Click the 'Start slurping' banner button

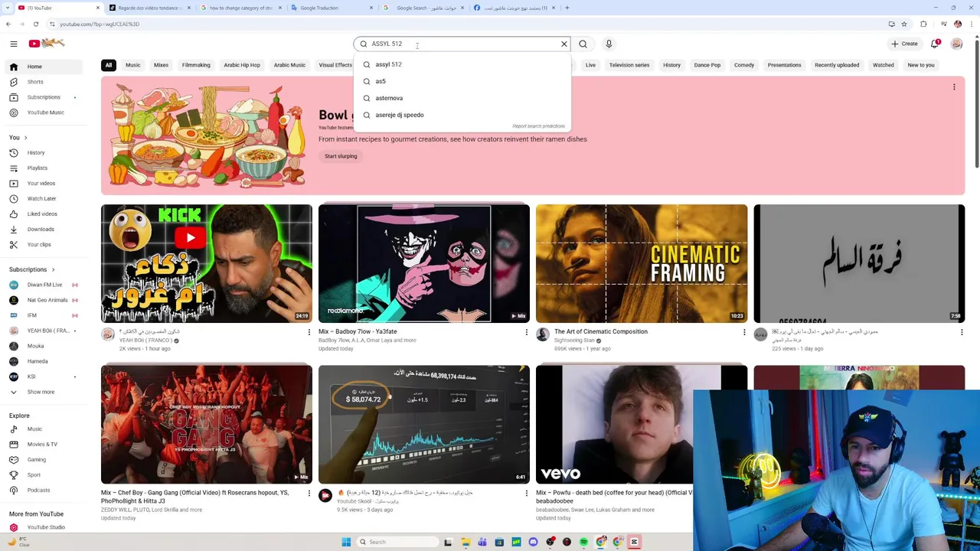tap(341, 156)
